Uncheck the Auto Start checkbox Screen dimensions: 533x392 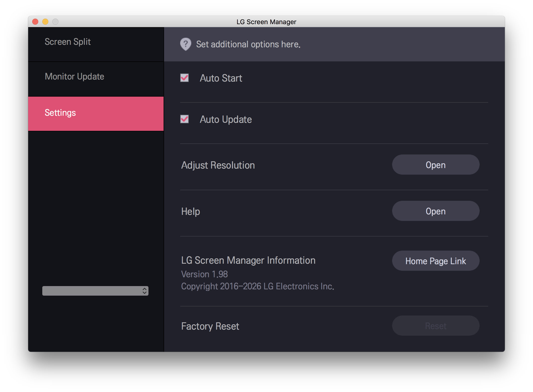(184, 78)
